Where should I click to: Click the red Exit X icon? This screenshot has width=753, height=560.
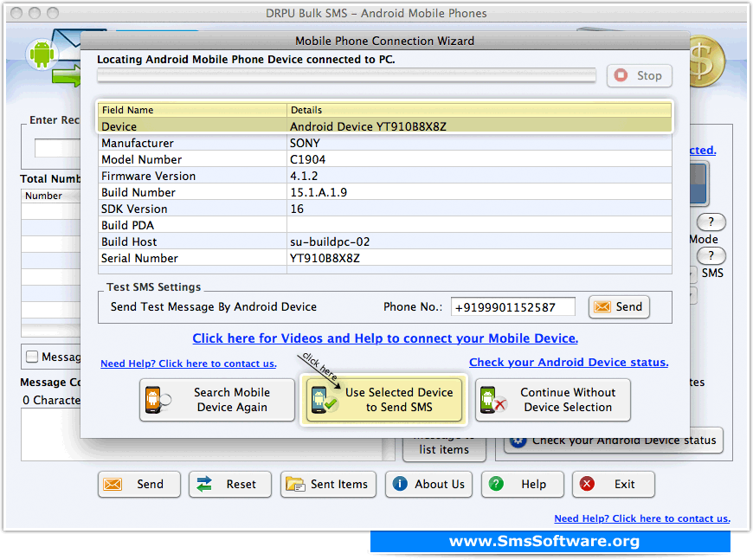[x=587, y=484]
